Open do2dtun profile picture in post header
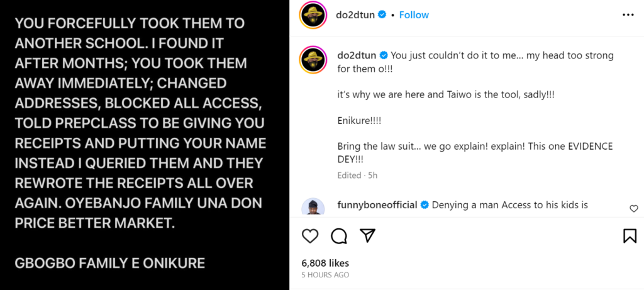 pyautogui.click(x=313, y=15)
